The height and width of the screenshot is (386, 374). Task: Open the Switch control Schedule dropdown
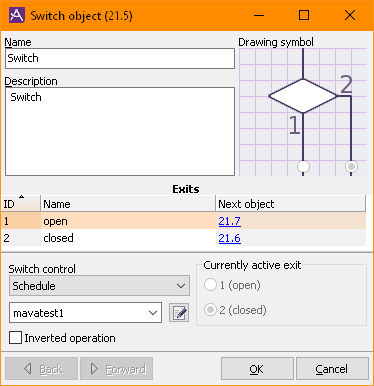[99, 286]
